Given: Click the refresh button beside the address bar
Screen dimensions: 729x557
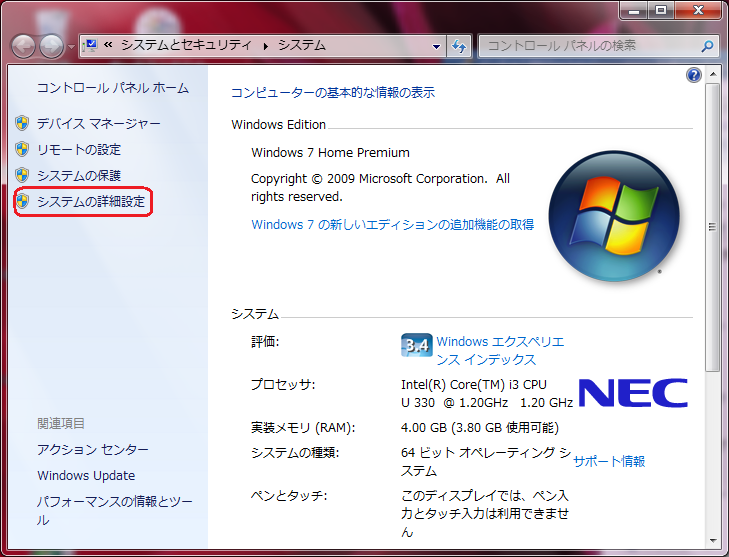Looking at the screenshot, I should [x=459, y=46].
